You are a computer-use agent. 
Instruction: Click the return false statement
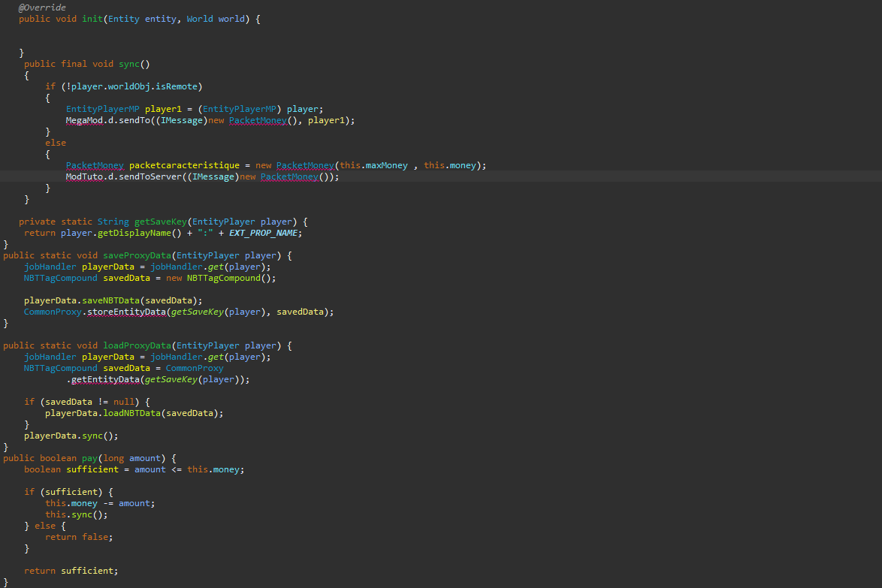pyautogui.click(x=78, y=537)
